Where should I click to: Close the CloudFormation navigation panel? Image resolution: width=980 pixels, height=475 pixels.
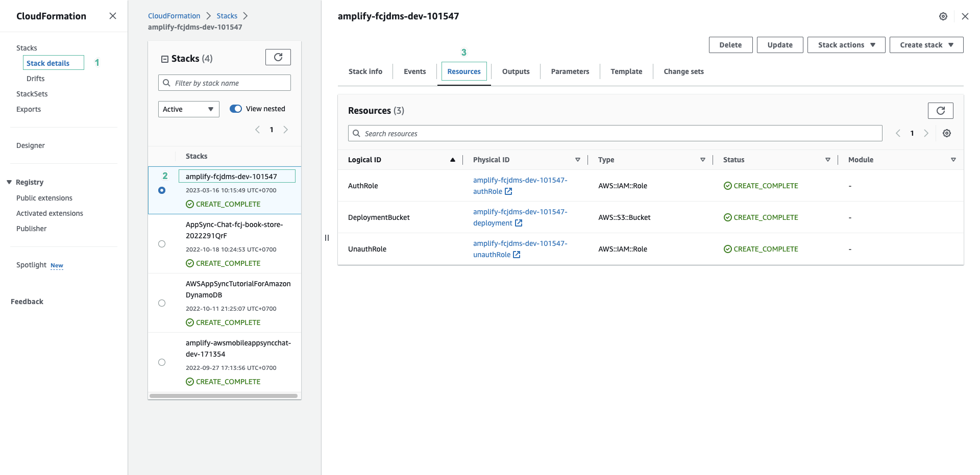(113, 16)
